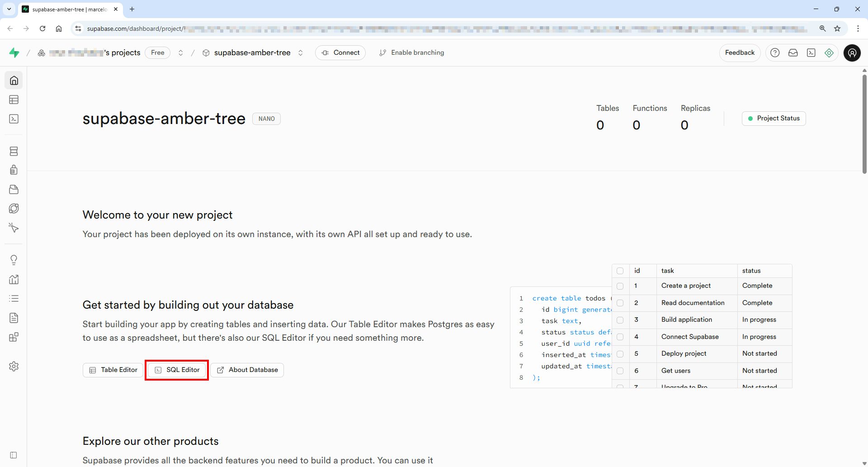Open the user account avatar menu

852,53
